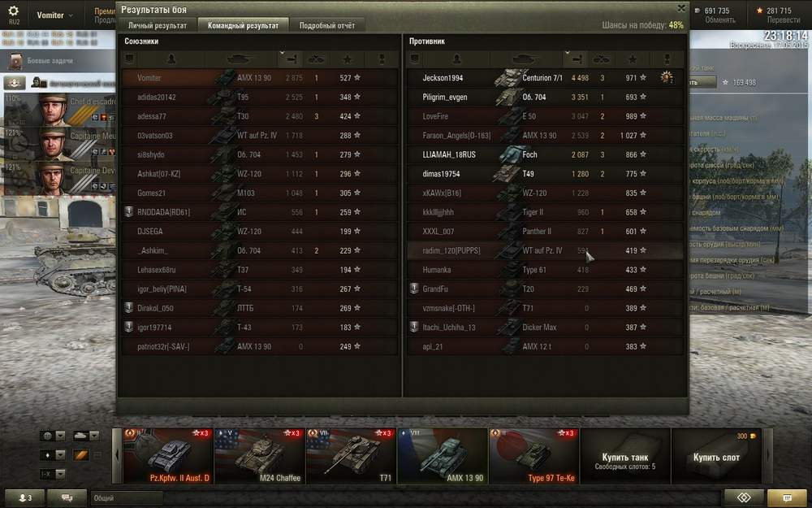Open the Подробный отчёт tab
The width and height of the screenshot is (812, 508).
tap(327, 25)
